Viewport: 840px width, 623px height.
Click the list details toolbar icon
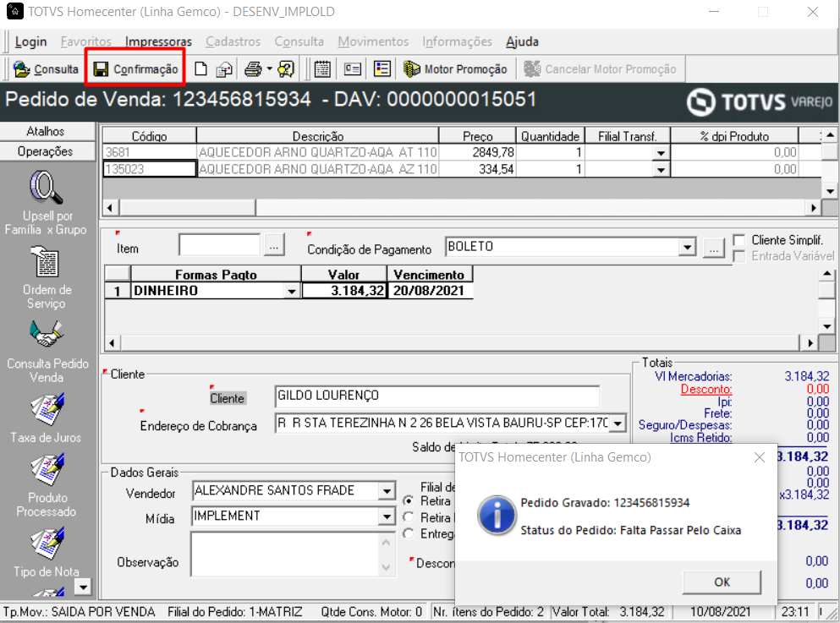click(382, 69)
